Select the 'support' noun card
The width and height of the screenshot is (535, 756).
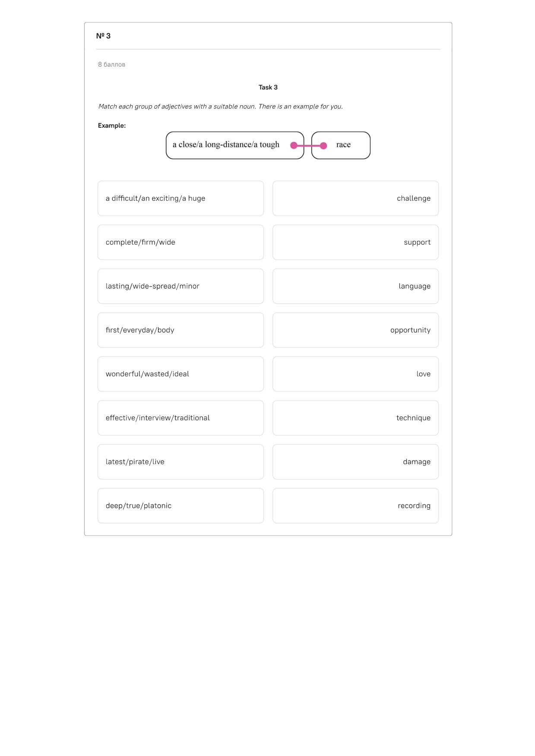pos(355,243)
